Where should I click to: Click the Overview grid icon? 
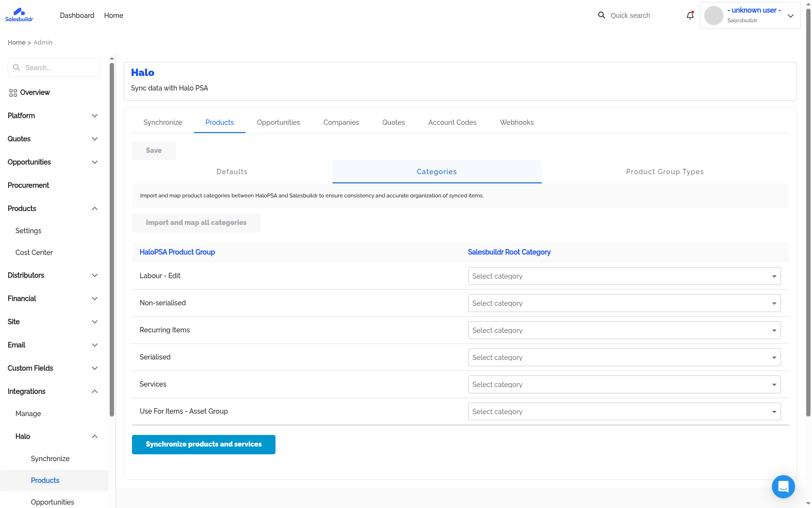click(x=13, y=93)
